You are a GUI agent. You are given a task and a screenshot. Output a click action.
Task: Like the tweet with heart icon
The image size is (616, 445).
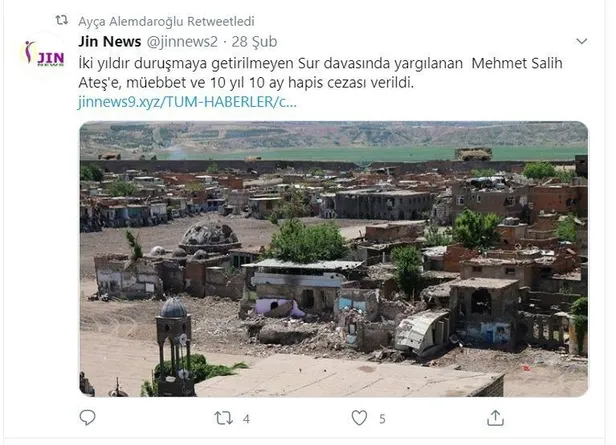[x=359, y=418]
